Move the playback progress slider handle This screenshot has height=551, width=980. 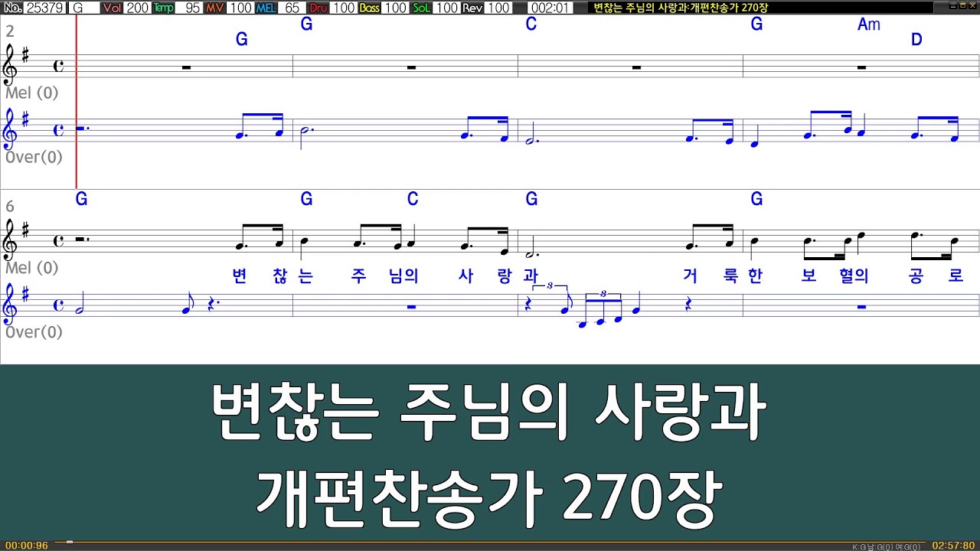[x=69, y=543]
